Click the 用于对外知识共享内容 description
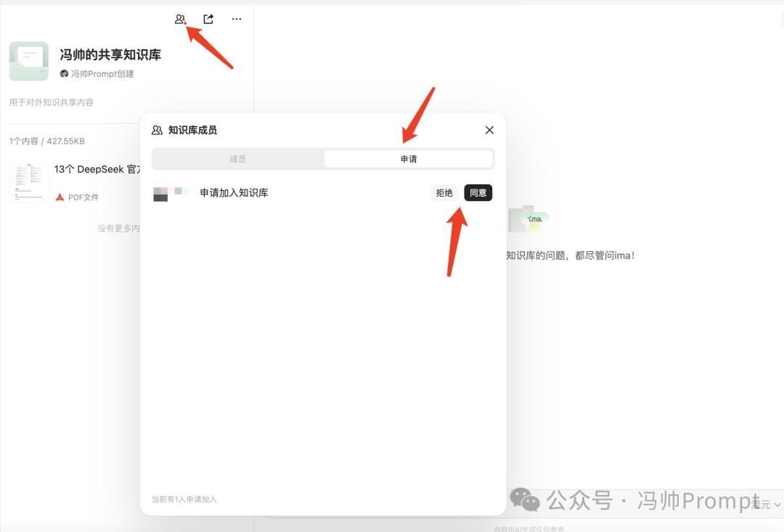 51,102
